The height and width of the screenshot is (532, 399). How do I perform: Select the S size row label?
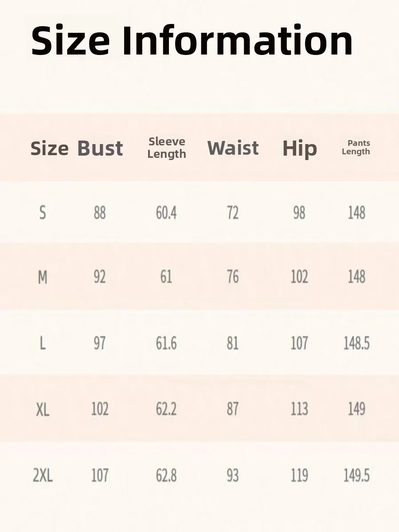43,213
